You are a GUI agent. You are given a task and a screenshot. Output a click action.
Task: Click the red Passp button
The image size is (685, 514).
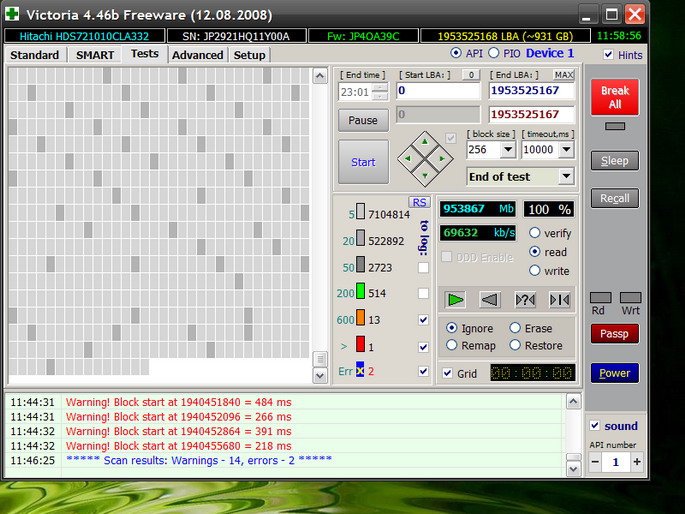coord(615,334)
